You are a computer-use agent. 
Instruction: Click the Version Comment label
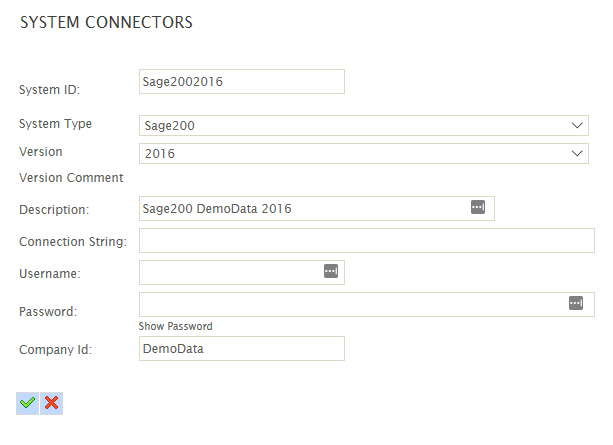(x=71, y=178)
